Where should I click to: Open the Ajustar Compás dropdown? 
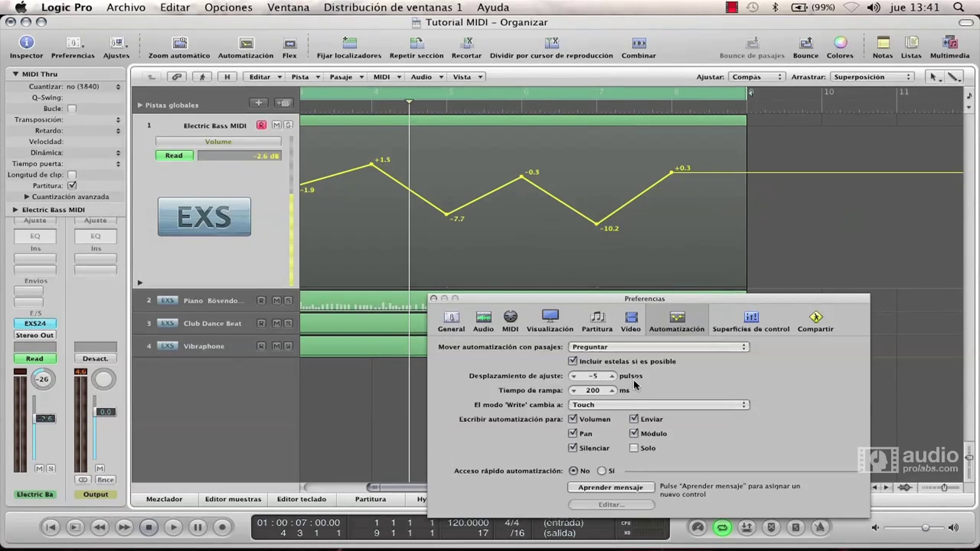[x=756, y=77]
